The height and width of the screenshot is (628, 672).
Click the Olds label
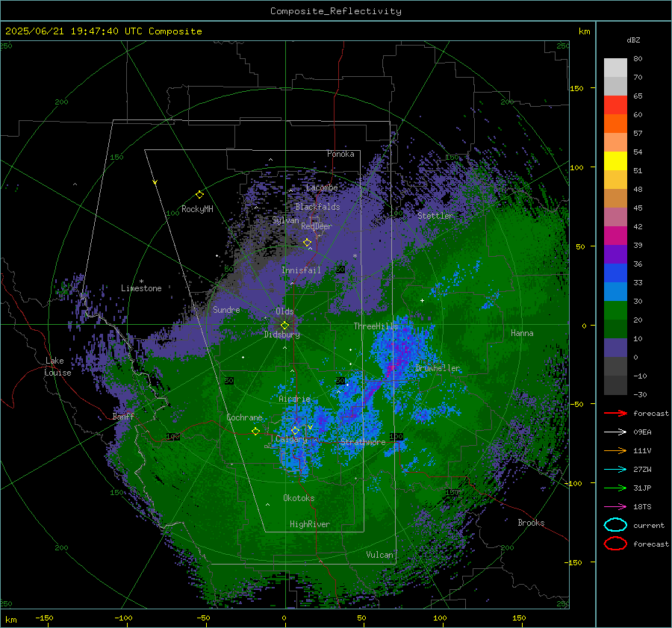(x=284, y=311)
